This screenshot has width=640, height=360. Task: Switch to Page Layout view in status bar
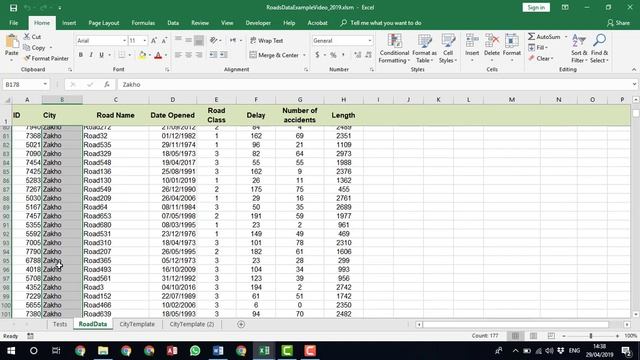(533, 336)
